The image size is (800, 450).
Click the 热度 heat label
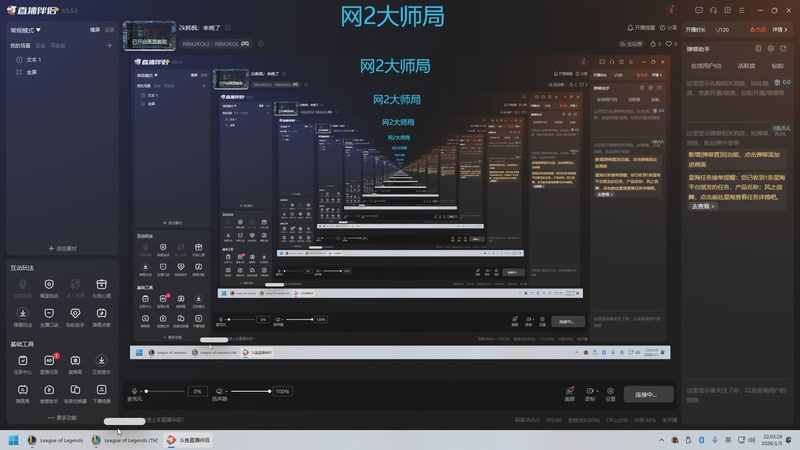coord(758,30)
